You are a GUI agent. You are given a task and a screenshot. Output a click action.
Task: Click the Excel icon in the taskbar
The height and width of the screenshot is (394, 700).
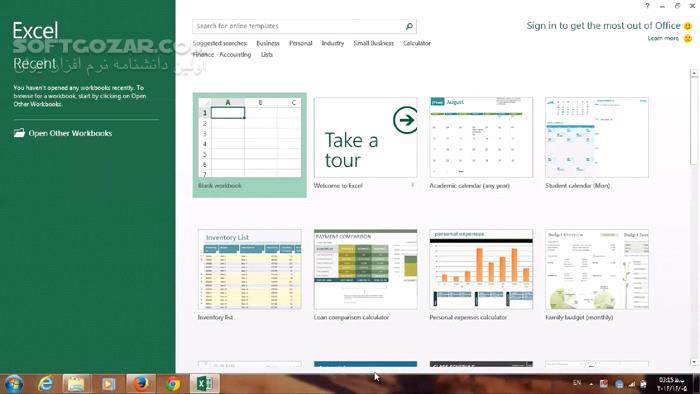(x=204, y=384)
